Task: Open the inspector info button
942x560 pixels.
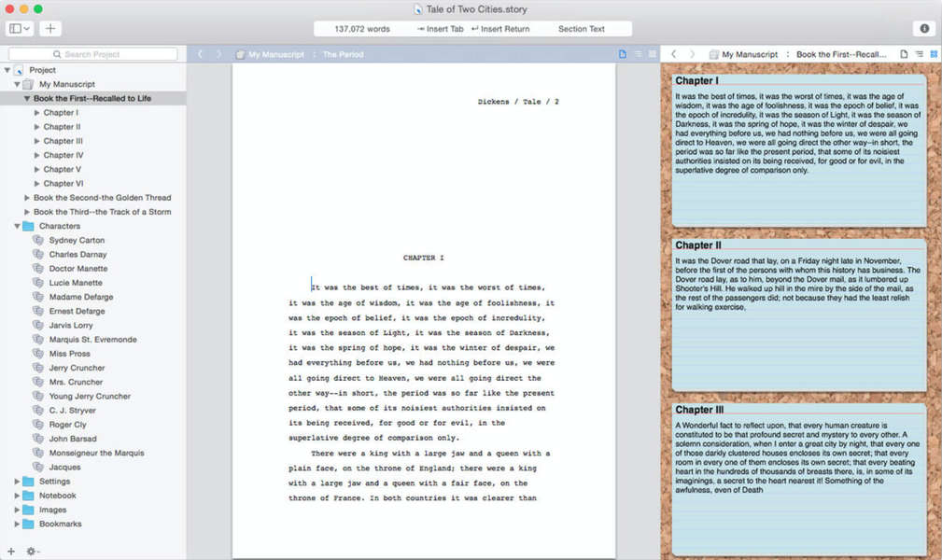Action: 924,28
